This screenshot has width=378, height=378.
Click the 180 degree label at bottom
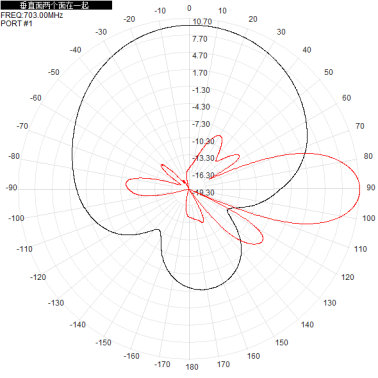pyautogui.click(x=192, y=367)
